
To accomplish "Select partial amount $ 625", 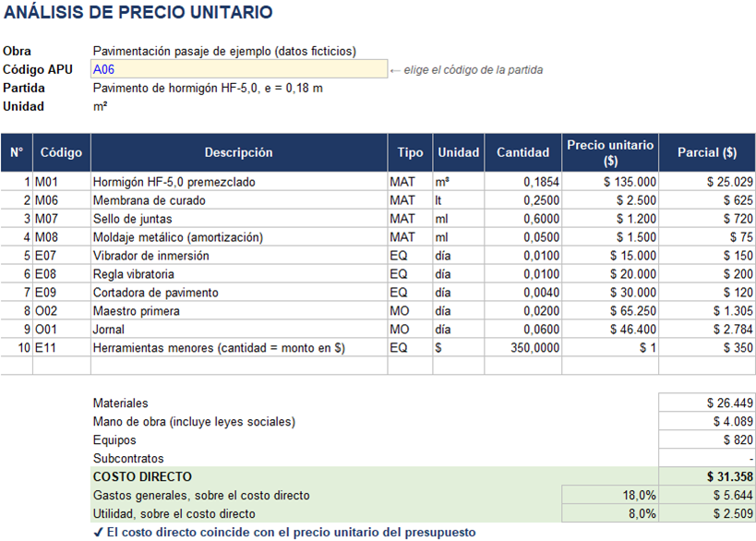I will click(x=707, y=200).
